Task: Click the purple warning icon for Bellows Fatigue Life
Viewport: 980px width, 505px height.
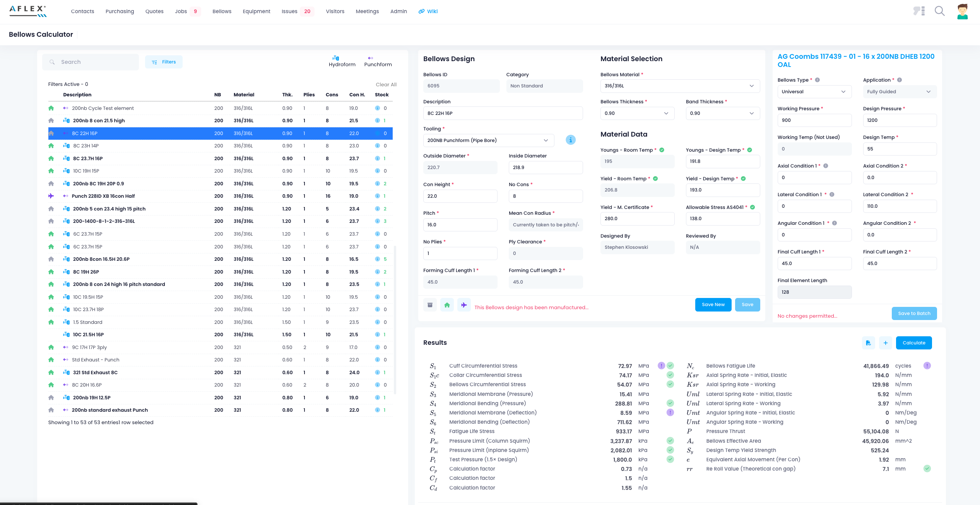Action: click(927, 366)
